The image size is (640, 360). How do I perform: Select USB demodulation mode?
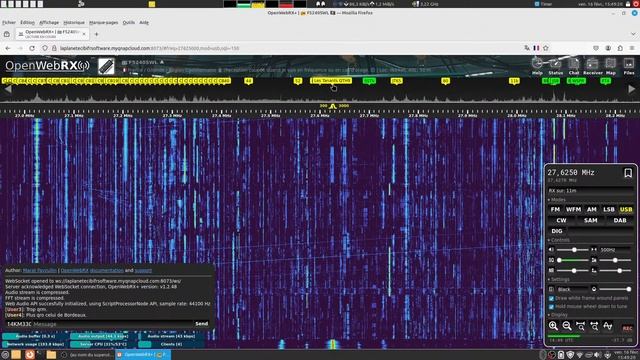(x=626, y=209)
